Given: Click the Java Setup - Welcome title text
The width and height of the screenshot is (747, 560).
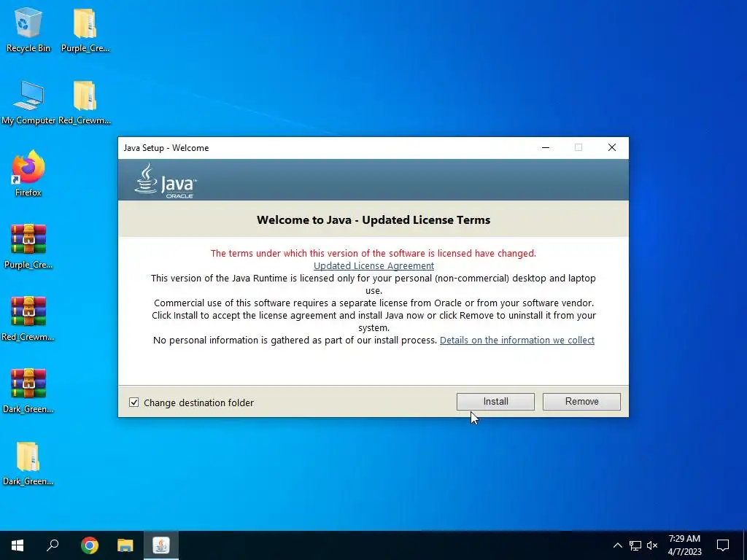Looking at the screenshot, I should pyautogui.click(x=166, y=148).
